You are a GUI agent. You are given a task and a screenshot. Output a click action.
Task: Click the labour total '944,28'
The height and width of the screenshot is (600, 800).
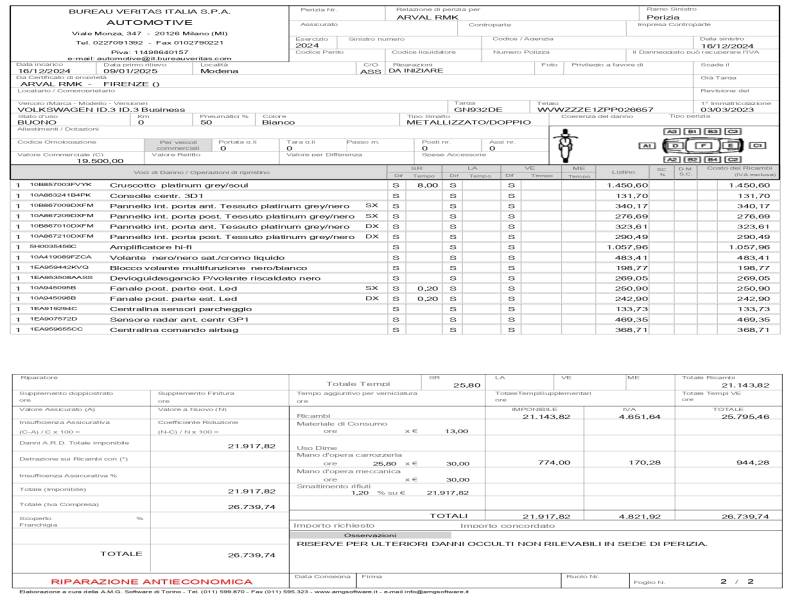pos(753,462)
